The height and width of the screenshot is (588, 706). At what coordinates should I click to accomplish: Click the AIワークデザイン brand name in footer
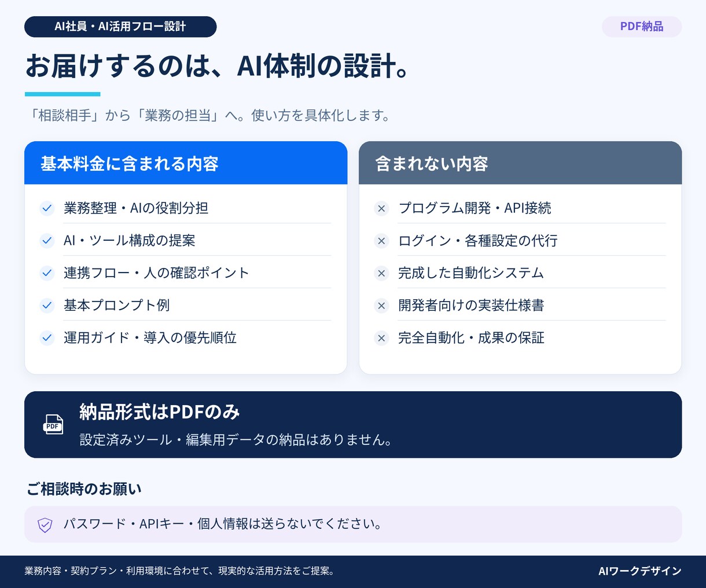tap(640, 571)
